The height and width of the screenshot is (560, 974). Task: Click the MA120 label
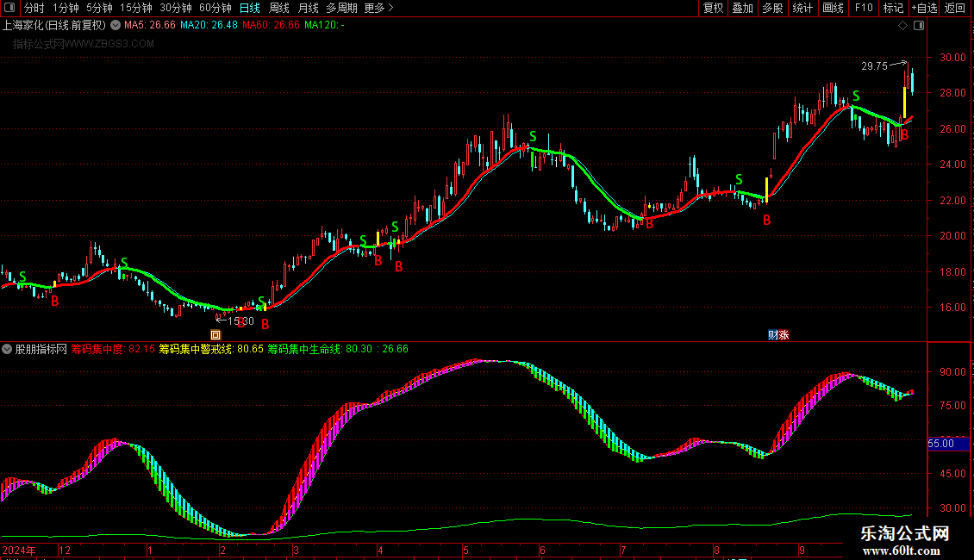point(324,25)
